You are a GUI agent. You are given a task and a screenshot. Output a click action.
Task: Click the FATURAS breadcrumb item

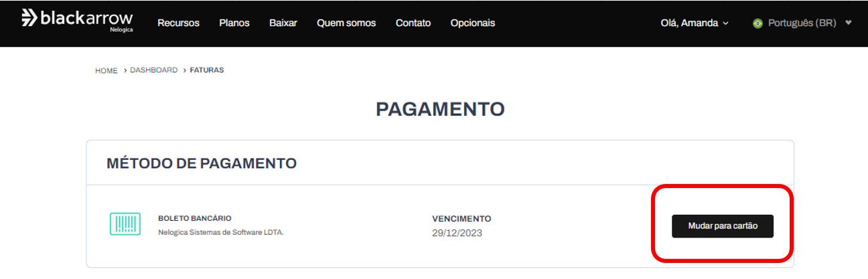(207, 70)
